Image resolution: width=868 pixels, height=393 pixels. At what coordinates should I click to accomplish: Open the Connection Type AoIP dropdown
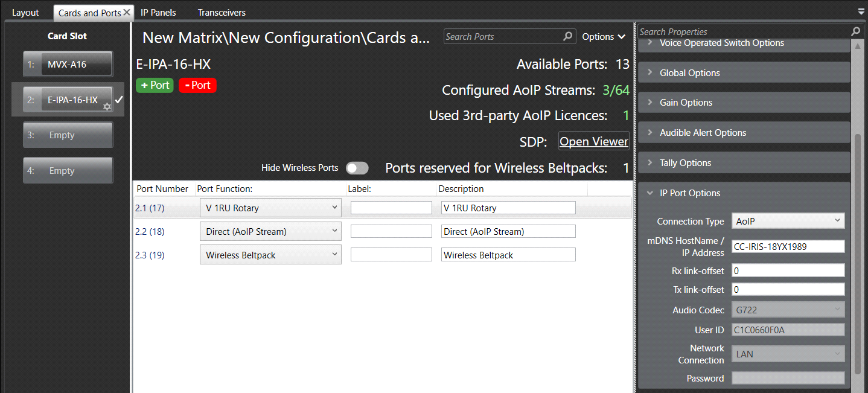[788, 221]
